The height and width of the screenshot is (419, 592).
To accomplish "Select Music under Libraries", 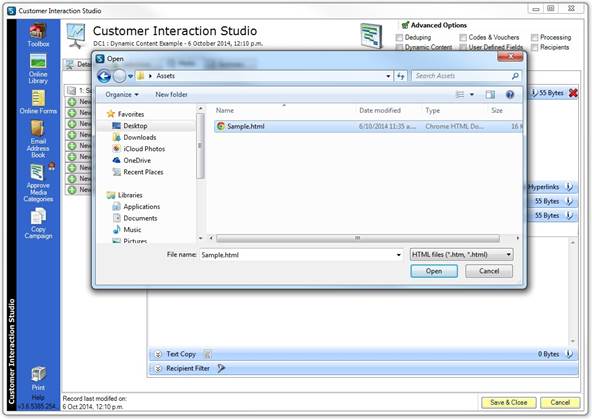I will tap(127, 230).
